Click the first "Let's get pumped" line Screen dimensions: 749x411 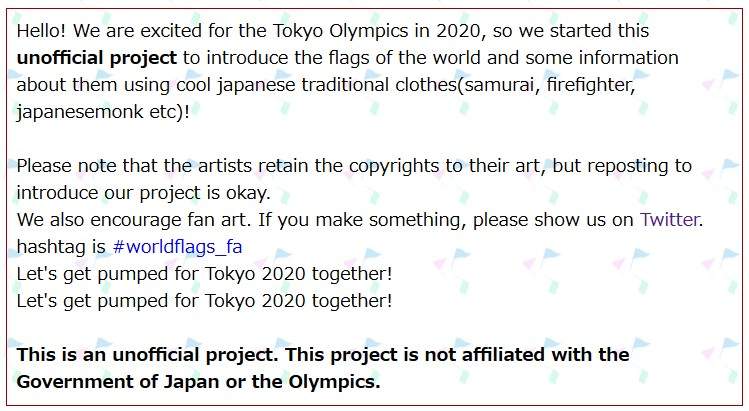pos(204,272)
